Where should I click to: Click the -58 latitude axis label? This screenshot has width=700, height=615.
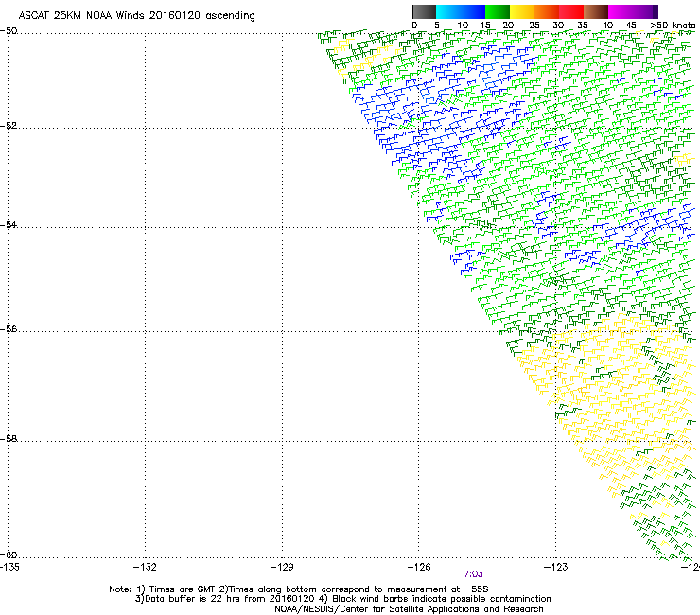pyautogui.click(x=9, y=439)
